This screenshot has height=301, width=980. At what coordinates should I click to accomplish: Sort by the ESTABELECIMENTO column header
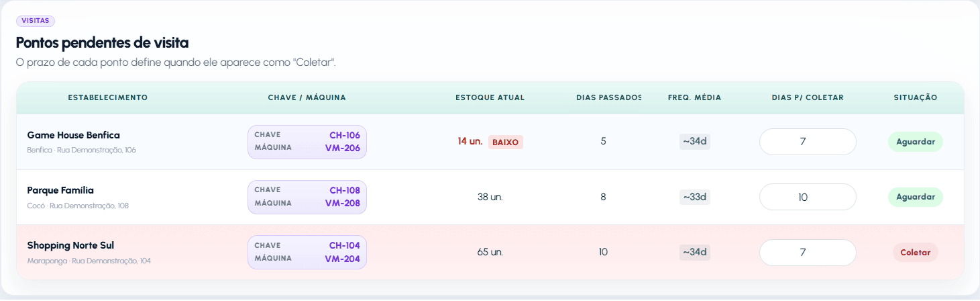pos(108,97)
